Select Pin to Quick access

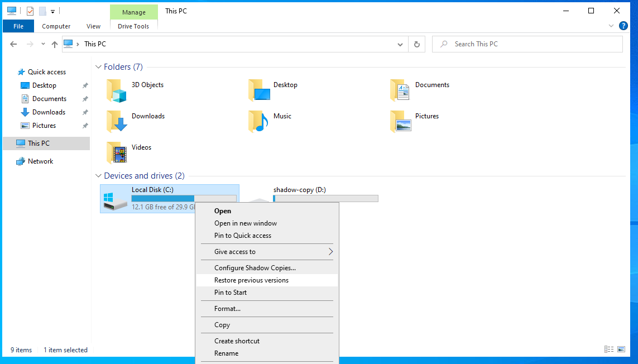(267, 236)
